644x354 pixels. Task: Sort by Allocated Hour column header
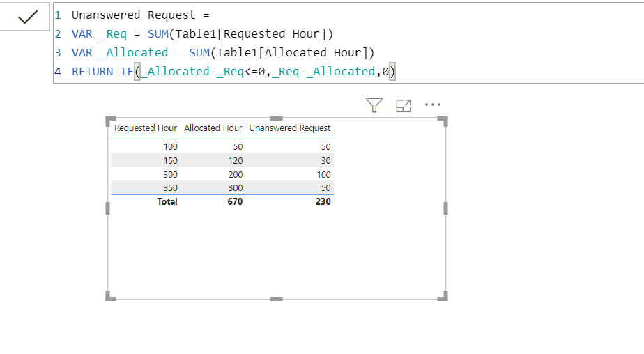click(x=213, y=128)
